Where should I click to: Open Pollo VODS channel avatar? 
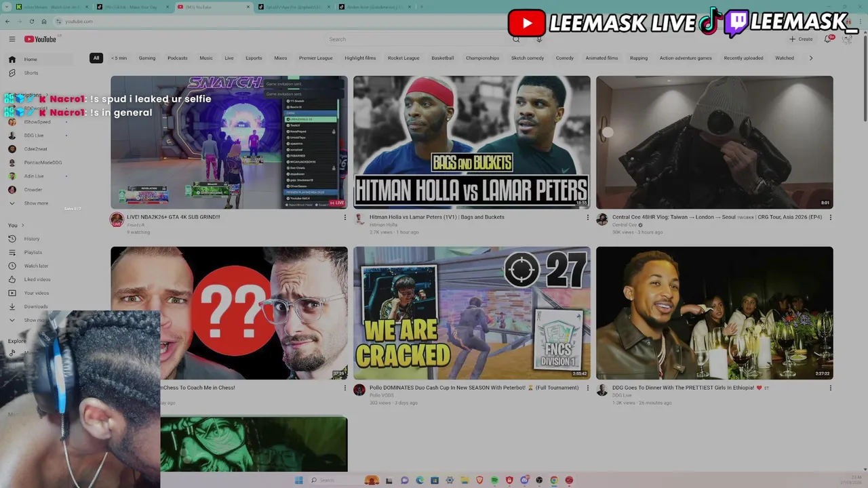coord(359,390)
